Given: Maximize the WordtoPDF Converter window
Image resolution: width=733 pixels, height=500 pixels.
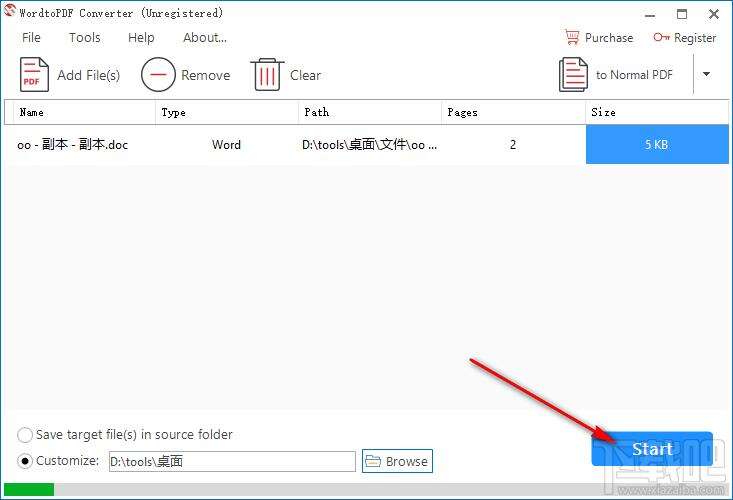Looking at the screenshot, I should tap(682, 14).
